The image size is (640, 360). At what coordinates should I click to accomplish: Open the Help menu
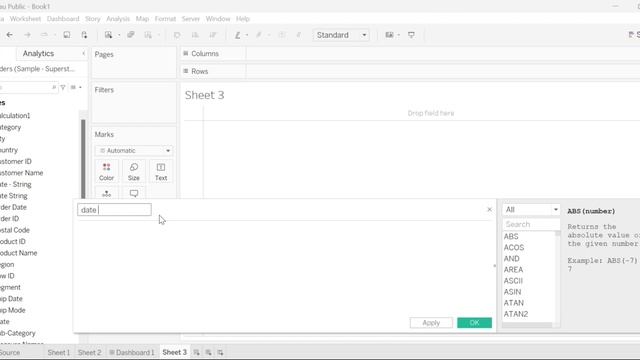coord(243,19)
